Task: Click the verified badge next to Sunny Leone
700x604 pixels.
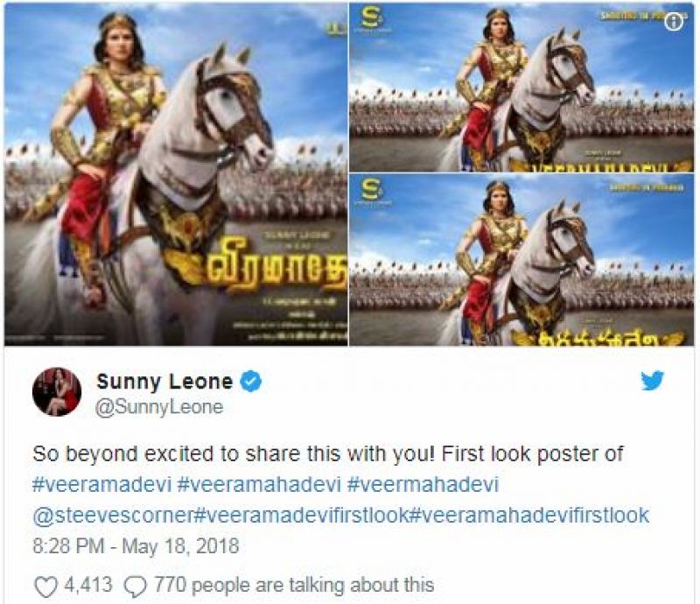Action: 249,382
